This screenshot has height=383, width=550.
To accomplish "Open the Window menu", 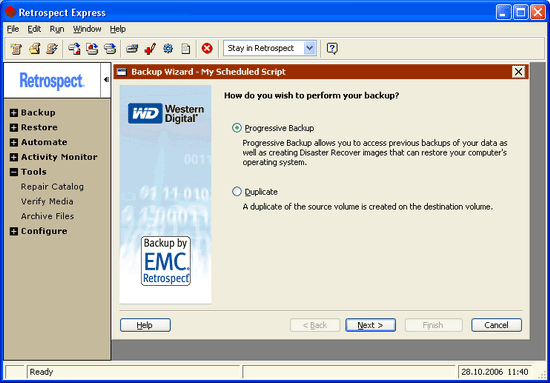I will click(x=87, y=29).
